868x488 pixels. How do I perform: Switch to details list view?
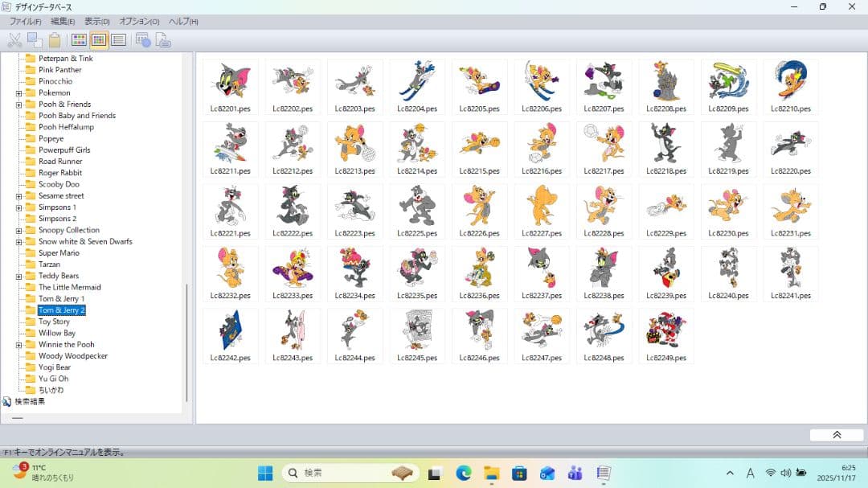pyautogui.click(x=119, y=40)
